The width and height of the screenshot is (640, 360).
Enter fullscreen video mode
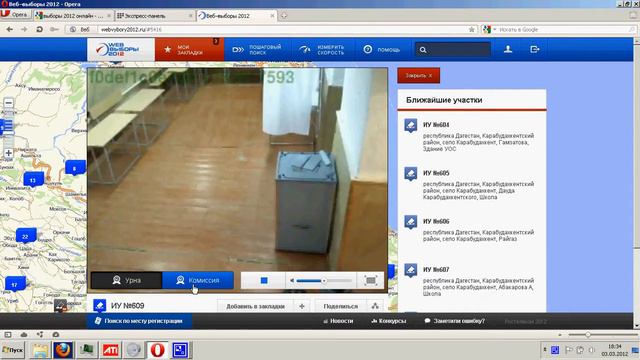[x=371, y=280]
